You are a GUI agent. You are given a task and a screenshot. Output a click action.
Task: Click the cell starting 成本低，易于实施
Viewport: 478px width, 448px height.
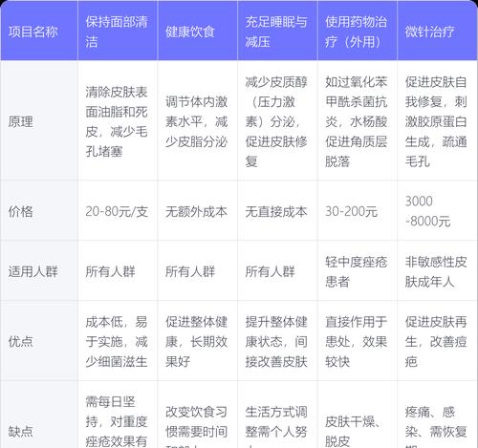tap(117, 341)
